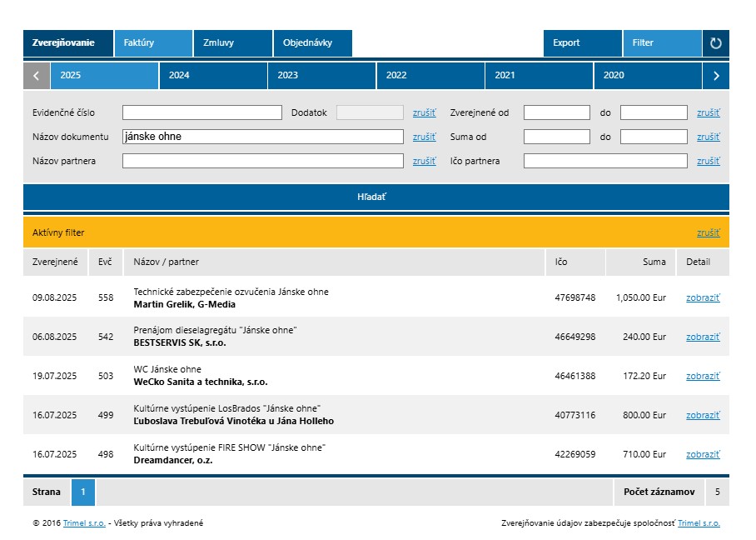Open the Objednávky tab
Image resolution: width=756 pixels, height=540 pixels.
(312, 43)
